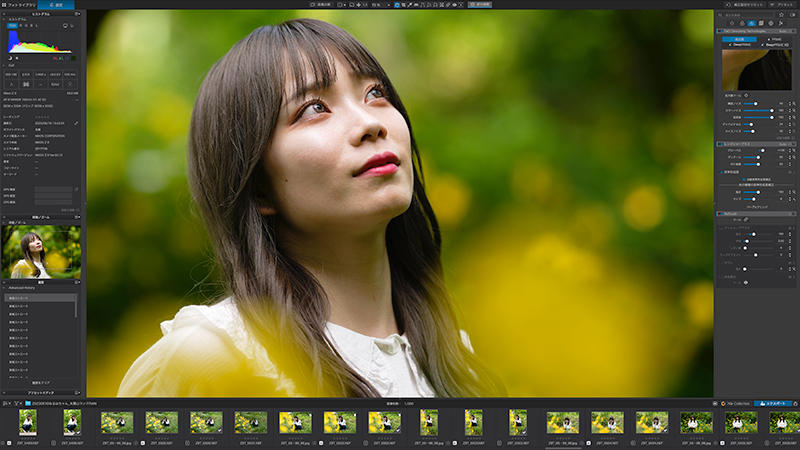Select the ReTouch tool bandage icon

coord(746,219)
